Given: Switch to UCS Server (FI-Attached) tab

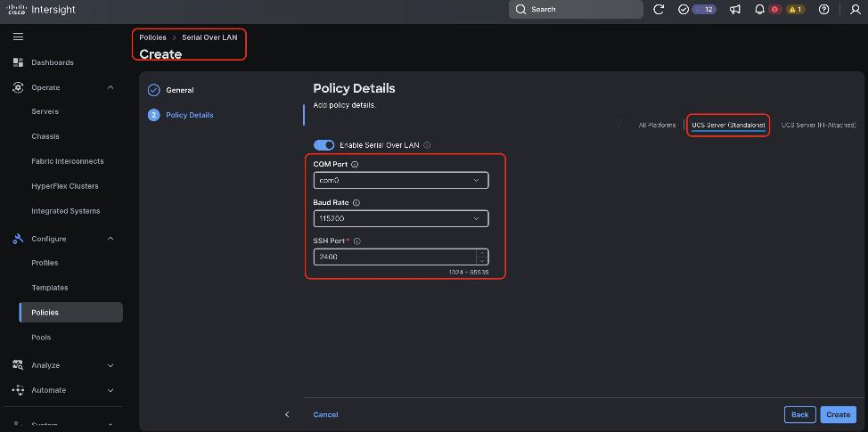Looking at the screenshot, I should point(818,125).
